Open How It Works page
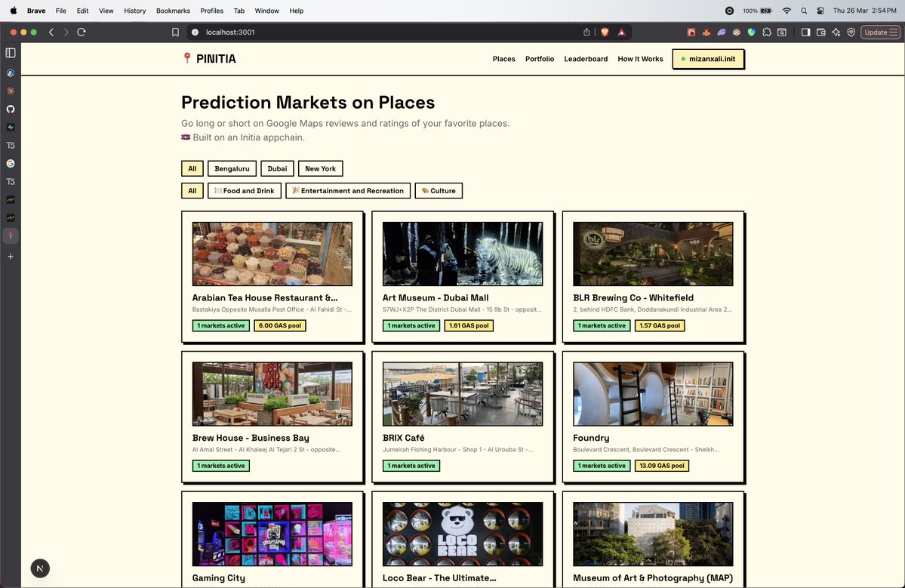The height and width of the screenshot is (588, 905). 640,59
